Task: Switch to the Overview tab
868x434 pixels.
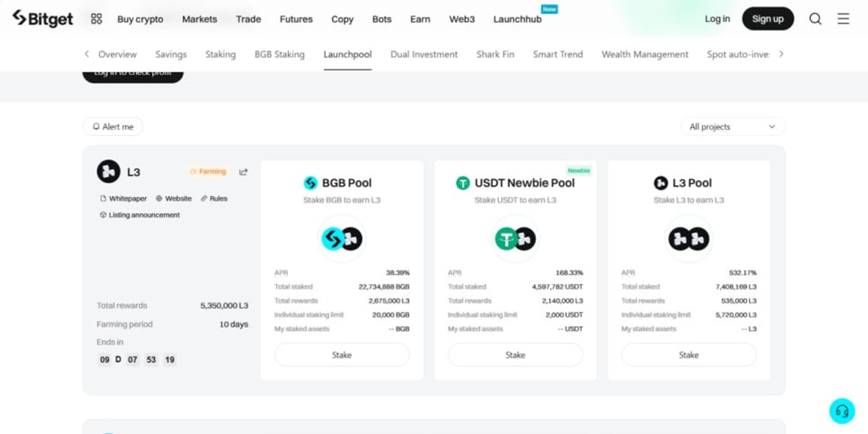Action: tap(118, 55)
